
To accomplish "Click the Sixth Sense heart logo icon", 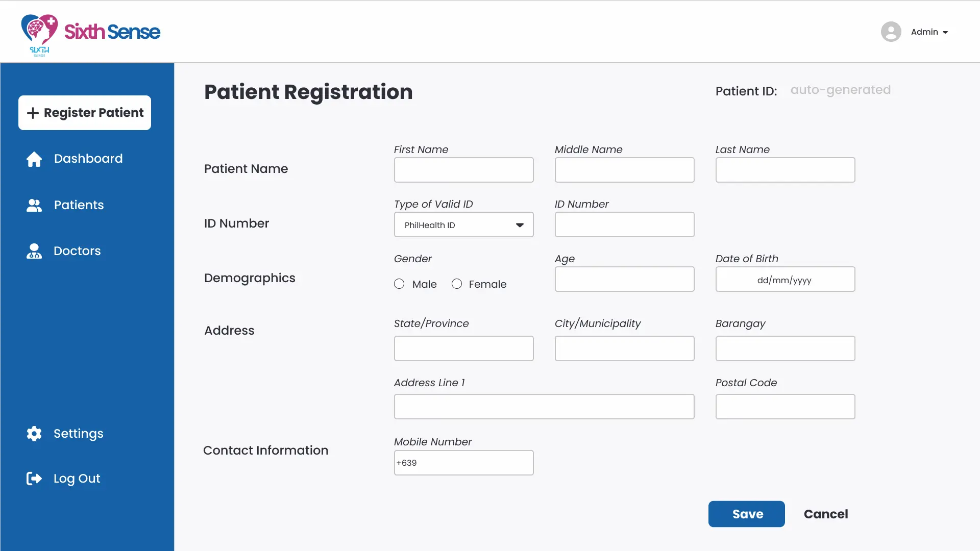I will [x=39, y=31].
